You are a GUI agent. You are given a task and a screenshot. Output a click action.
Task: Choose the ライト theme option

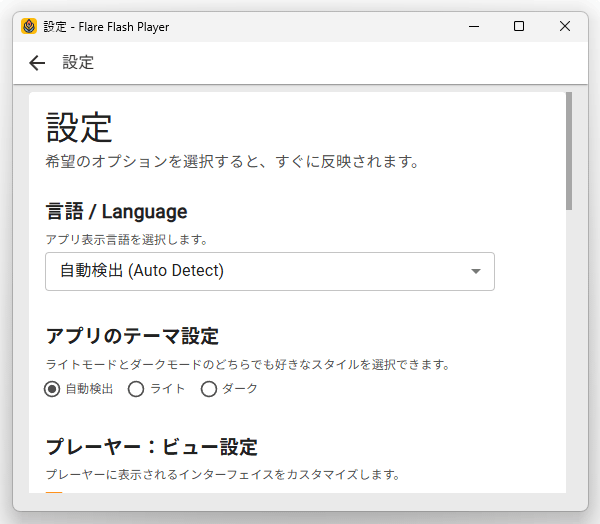[136, 389]
